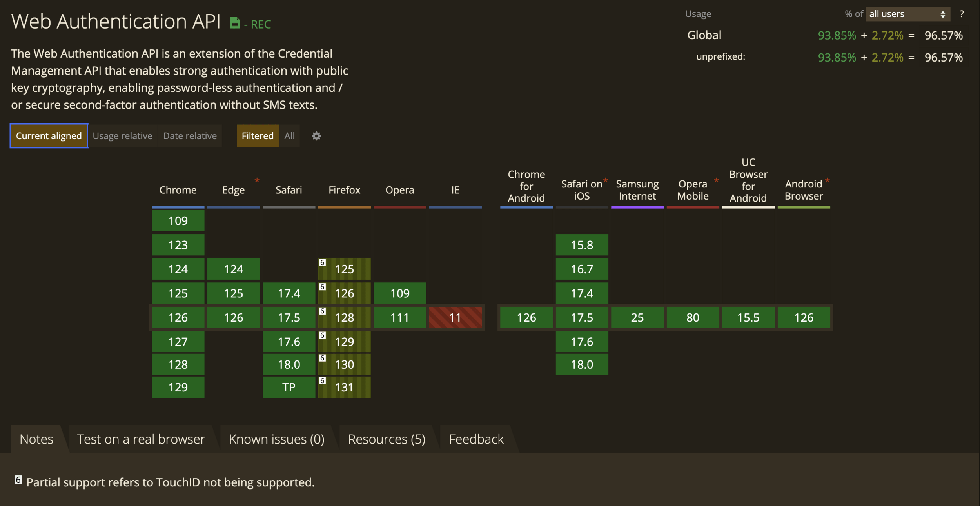Click note 6 badge on Firefox 125
This screenshot has height=506, width=980.
coord(322,263)
